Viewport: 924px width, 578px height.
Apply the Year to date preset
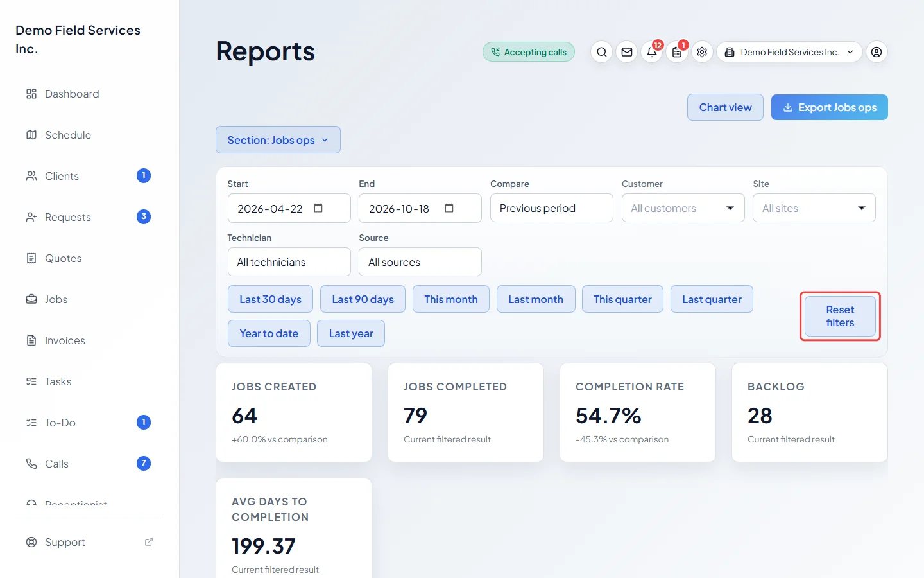tap(269, 333)
